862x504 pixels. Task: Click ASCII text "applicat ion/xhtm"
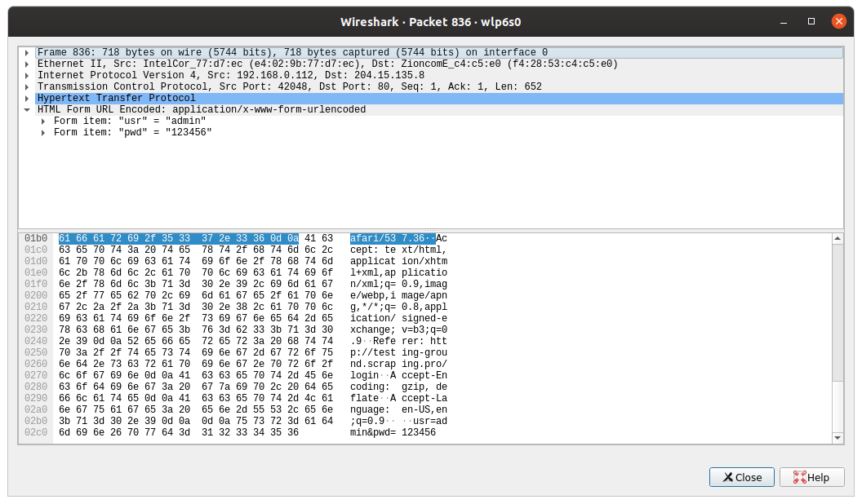click(x=398, y=261)
